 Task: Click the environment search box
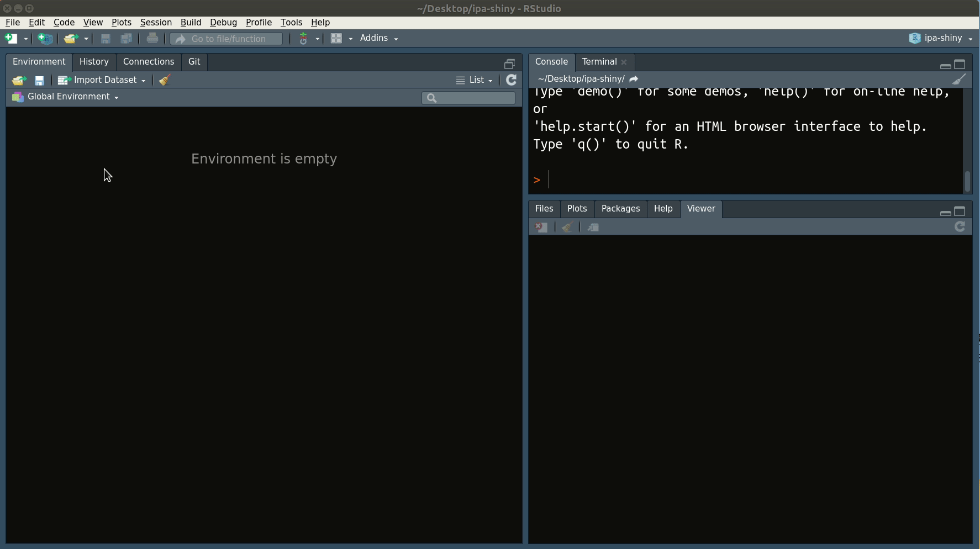[468, 98]
